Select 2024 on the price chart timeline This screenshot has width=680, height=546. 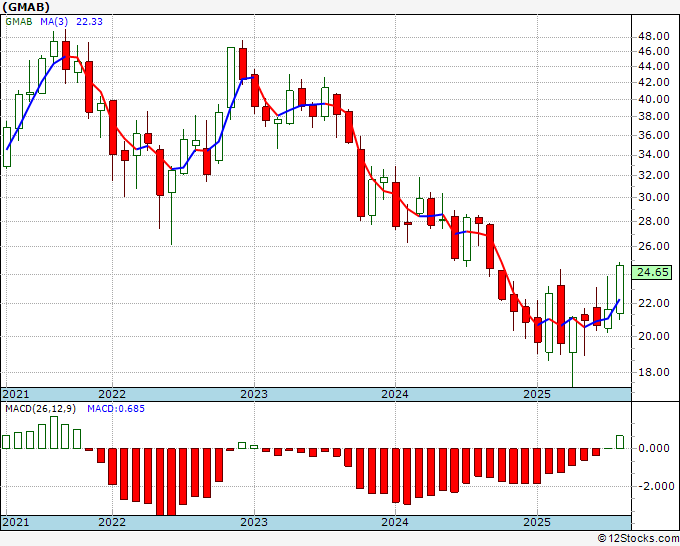[395, 394]
